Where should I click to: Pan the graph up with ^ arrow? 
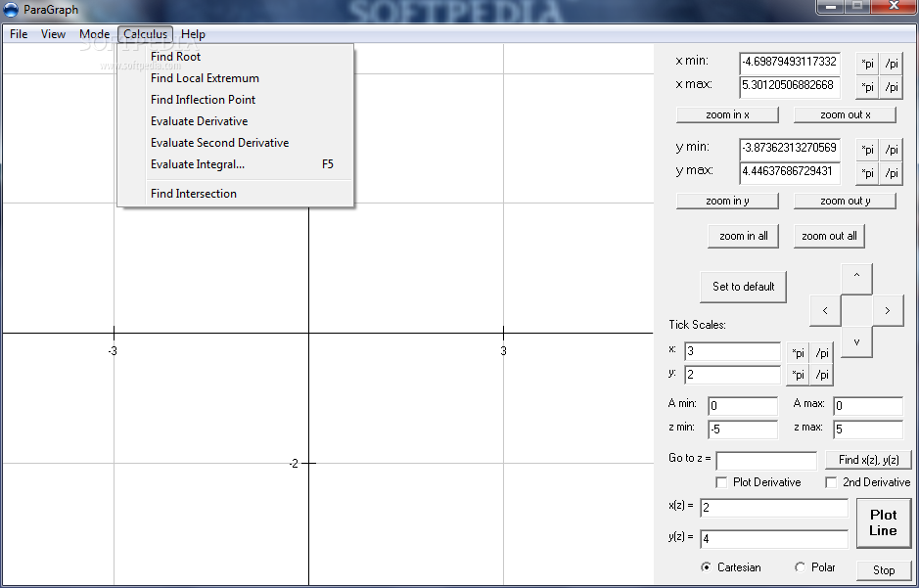(x=856, y=279)
